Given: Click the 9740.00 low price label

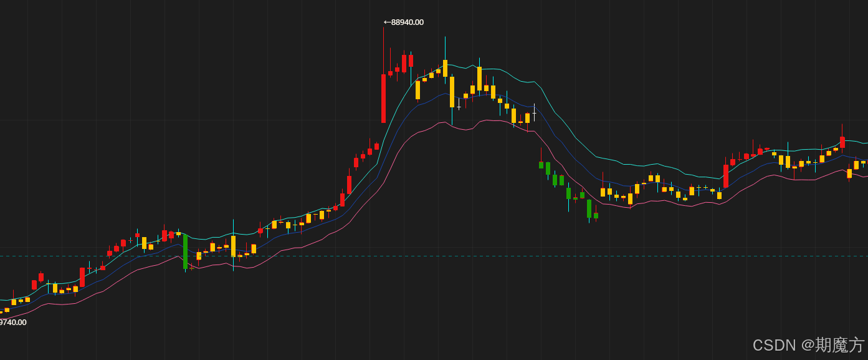Looking at the screenshot, I should pyautogui.click(x=13, y=322).
